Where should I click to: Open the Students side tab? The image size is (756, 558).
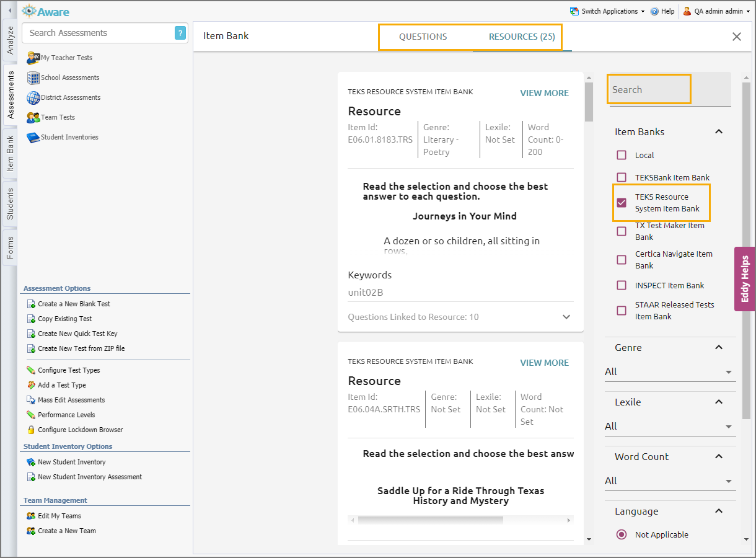coord(10,204)
